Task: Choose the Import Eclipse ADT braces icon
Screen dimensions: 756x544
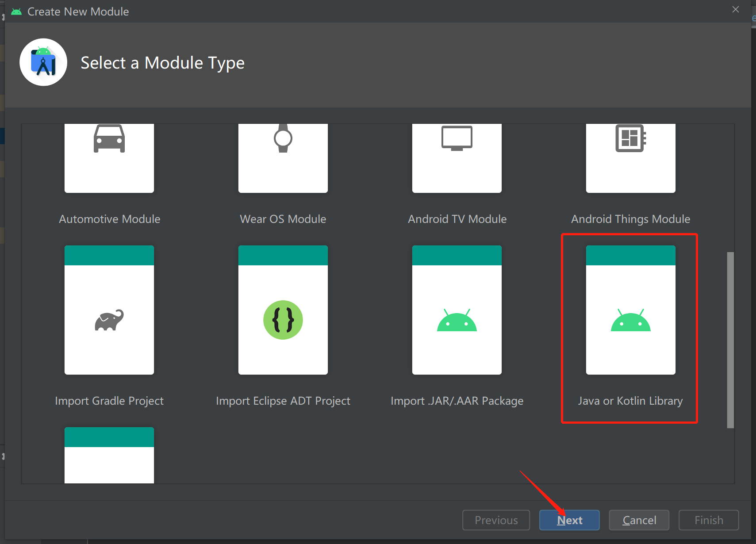Action: pyautogui.click(x=283, y=320)
